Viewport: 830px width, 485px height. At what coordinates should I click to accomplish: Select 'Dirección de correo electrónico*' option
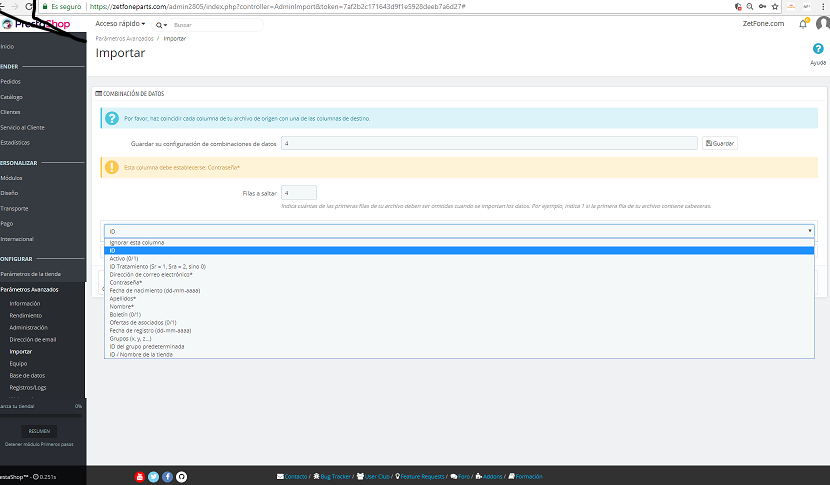point(459,274)
